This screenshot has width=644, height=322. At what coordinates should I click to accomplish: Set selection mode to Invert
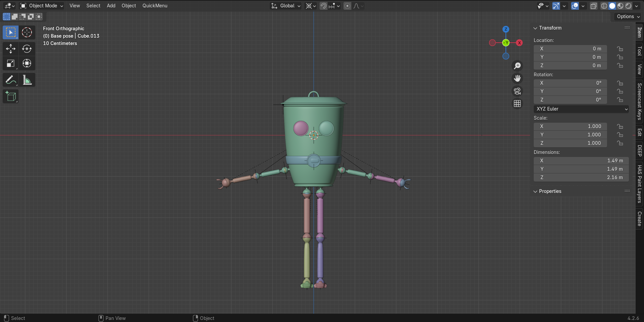[31, 16]
